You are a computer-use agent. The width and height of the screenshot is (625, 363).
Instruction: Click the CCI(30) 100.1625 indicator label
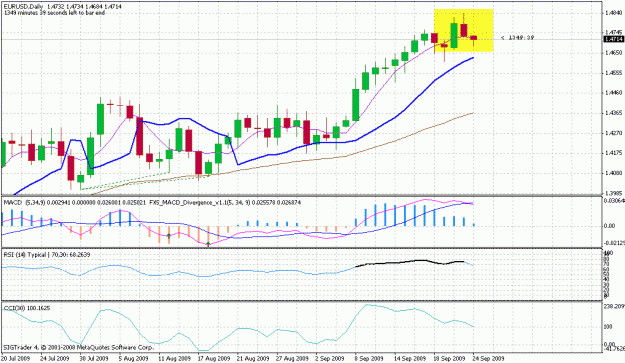(x=27, y=308)
